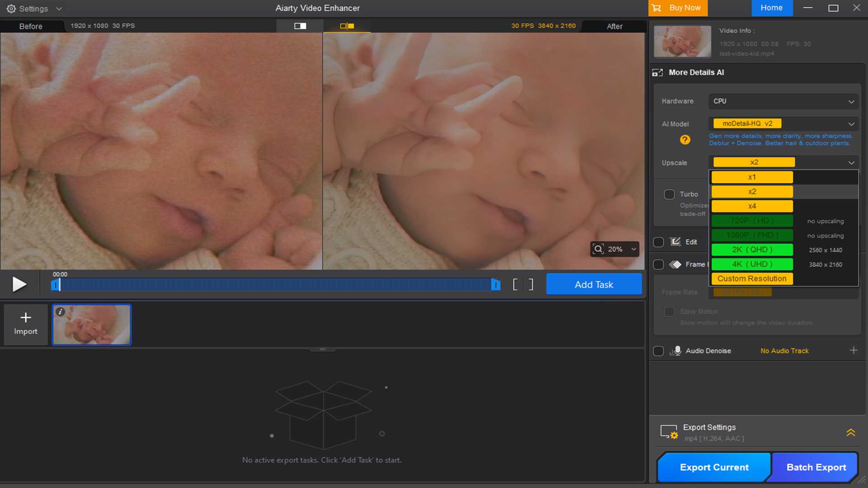868x488 pixels.
Task: Play the video preview
Action: [19, 284]
